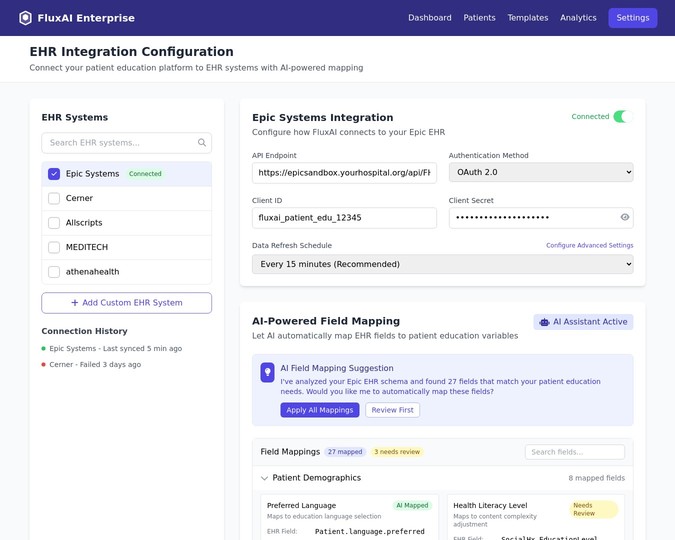Switch to the Analytics nav item

pyautogui.click(x=578, y=18)
